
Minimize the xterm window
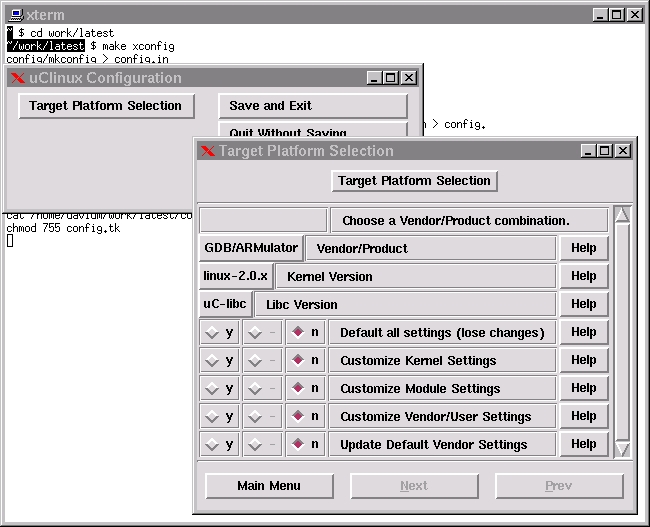[599, 15]
